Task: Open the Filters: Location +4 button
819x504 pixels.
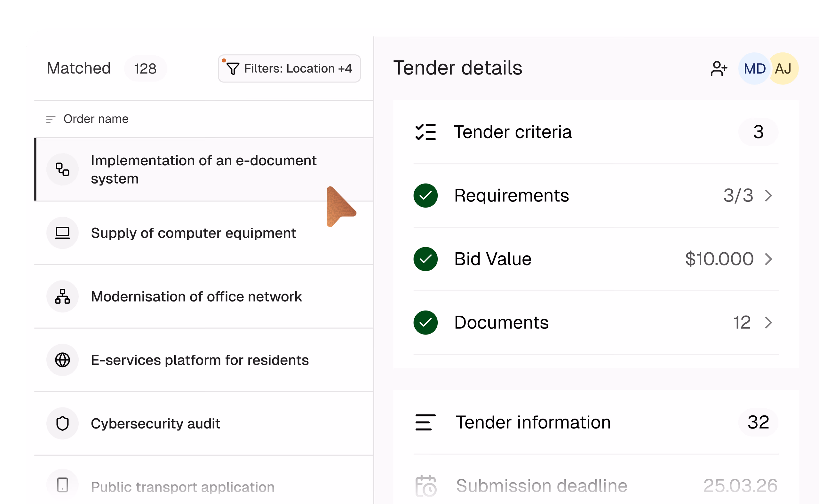Action: pyautogui.click(x=290, y=69)
